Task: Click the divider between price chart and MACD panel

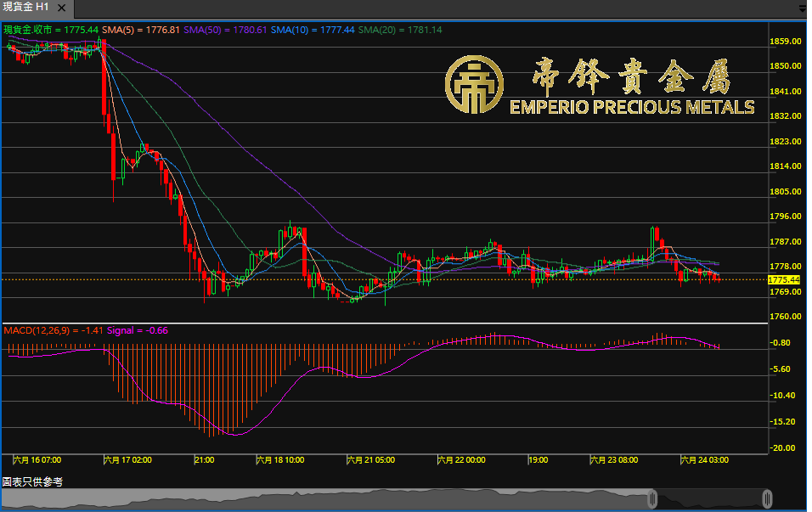Action: click(382, 324)
